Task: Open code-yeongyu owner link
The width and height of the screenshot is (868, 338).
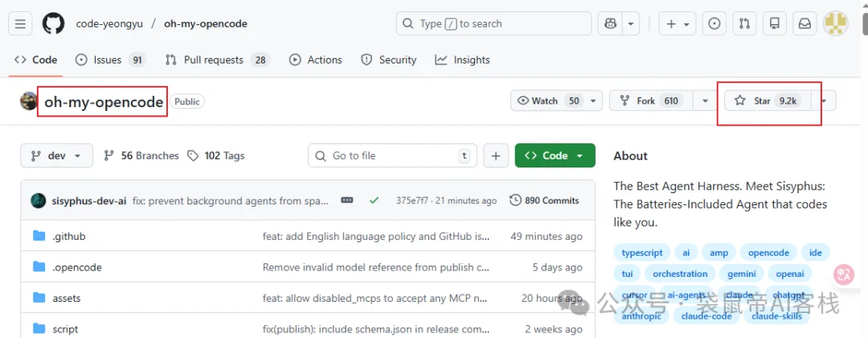Action: (x=108, y=24)
